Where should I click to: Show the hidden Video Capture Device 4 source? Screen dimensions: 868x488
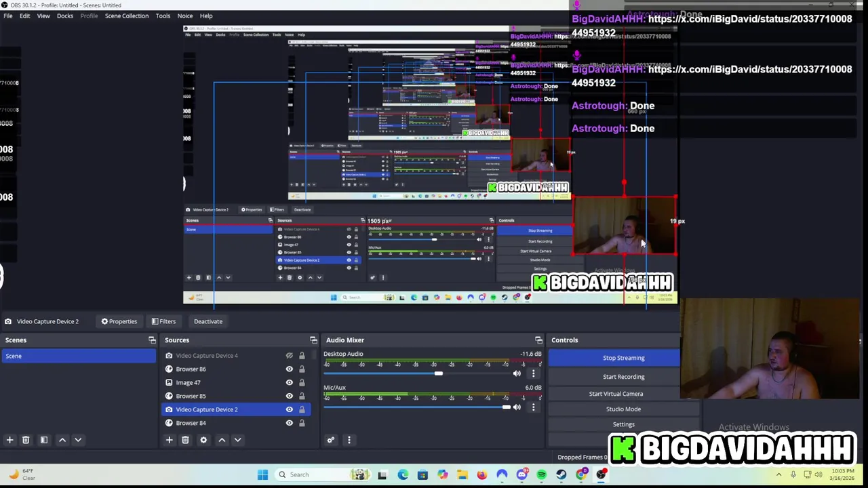point(290,355)
